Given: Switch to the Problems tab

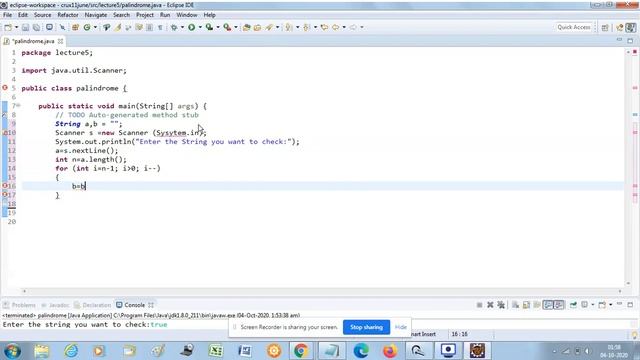Looking at the screenshot, I should tap(20, 305).
